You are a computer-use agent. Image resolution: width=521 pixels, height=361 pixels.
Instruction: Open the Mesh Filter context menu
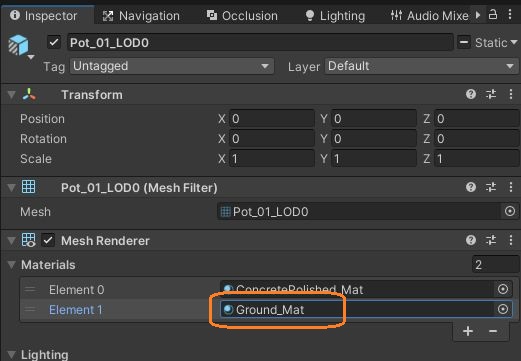point(511,187)
